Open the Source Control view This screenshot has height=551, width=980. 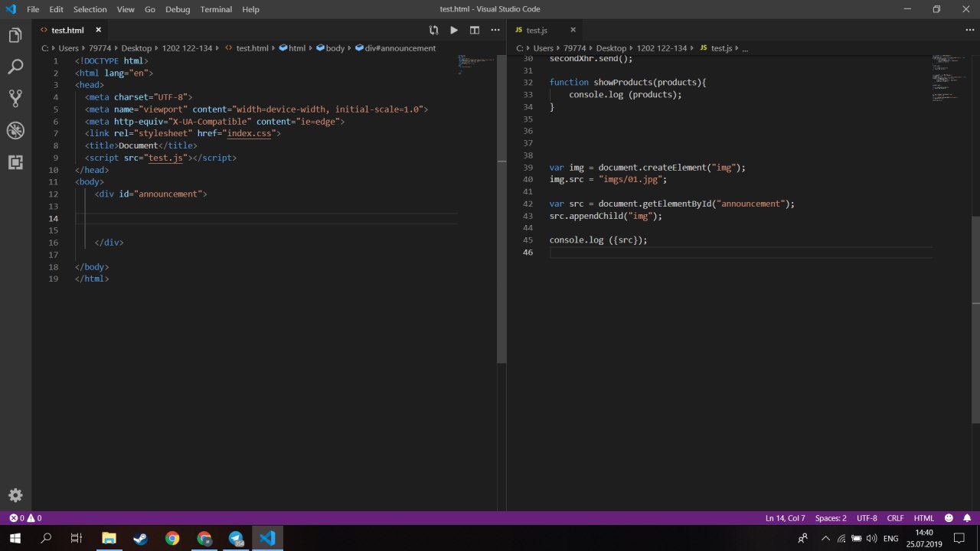(x=15, y=99)
